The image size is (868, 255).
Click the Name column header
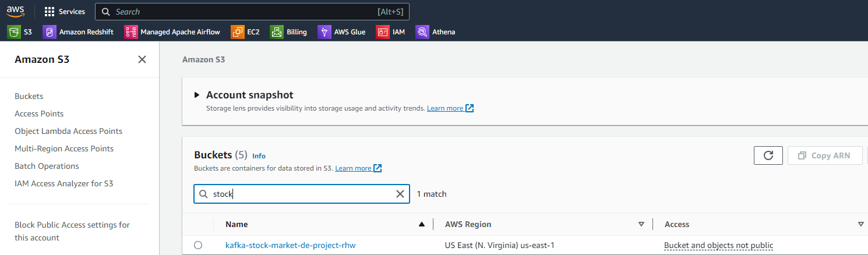(x=237, y=224)
